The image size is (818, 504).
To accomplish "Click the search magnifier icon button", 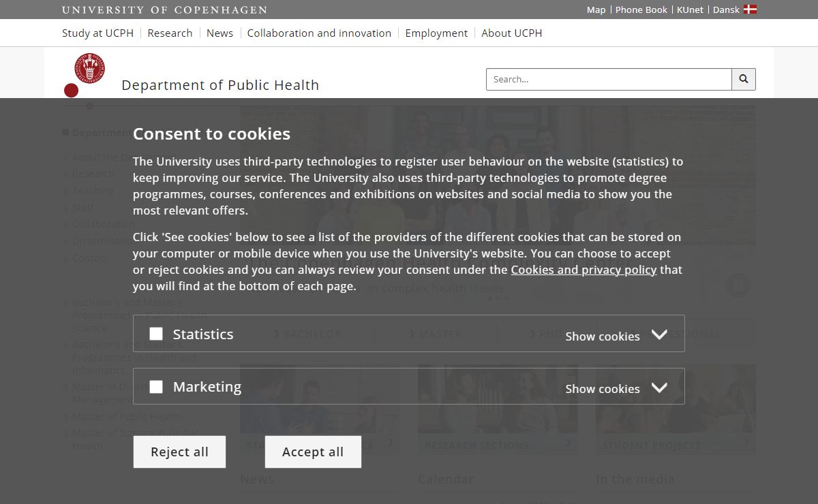I will click(x=744, y=79).
